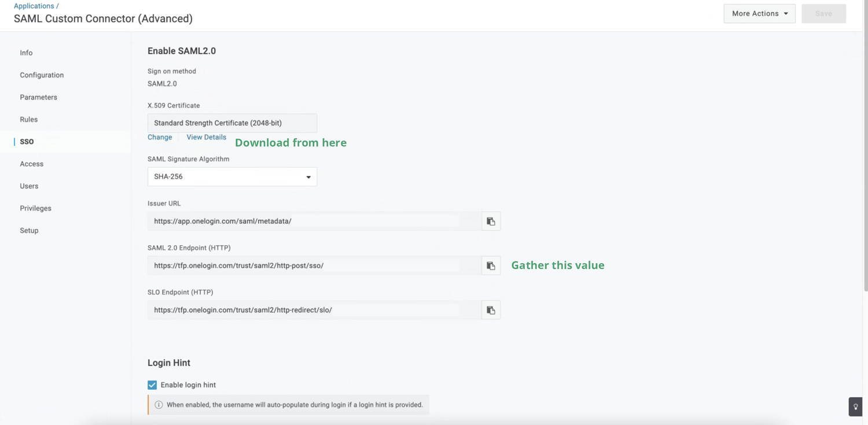
Task: Go to the Configuration tab
Action: (x=42, y=75)
